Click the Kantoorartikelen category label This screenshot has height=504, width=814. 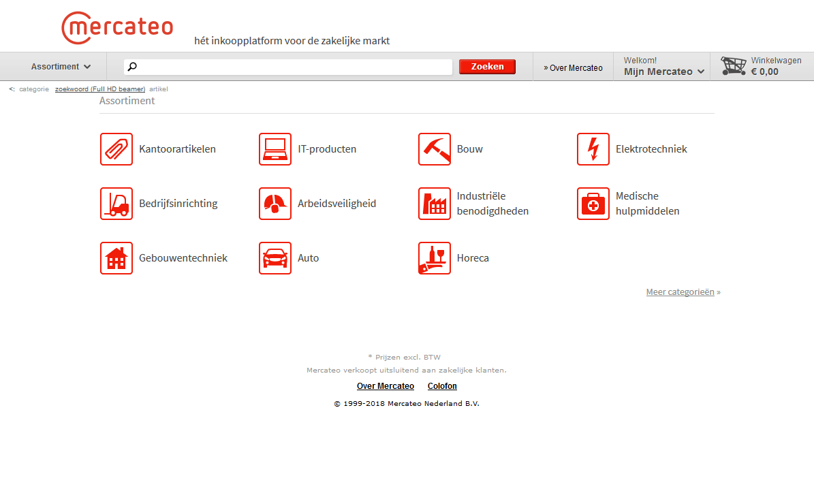pos(177,149)
